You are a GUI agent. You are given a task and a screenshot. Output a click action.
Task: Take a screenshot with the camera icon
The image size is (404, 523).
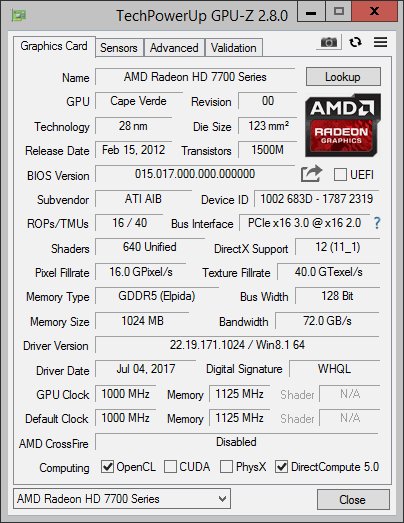[x=329, y=42]
